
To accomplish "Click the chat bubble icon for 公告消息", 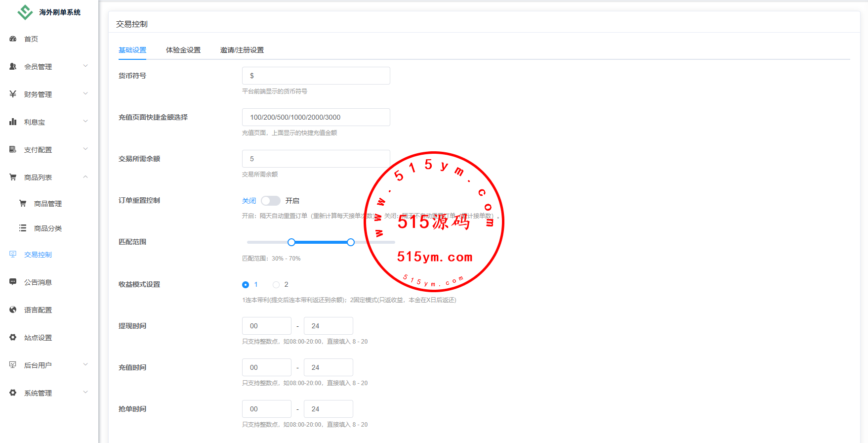I will (13, 282).
